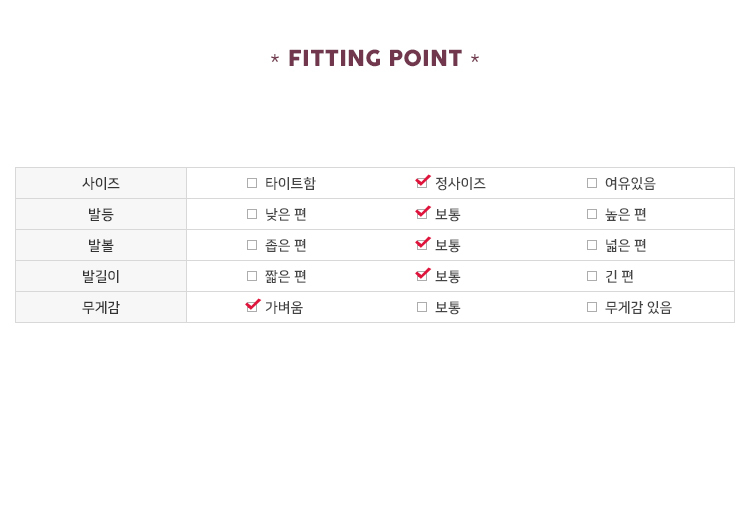Uncheck 보통 in the 발등 row
Image resolution: width=750 pixels, height=523 pixels.
point(422,214)
